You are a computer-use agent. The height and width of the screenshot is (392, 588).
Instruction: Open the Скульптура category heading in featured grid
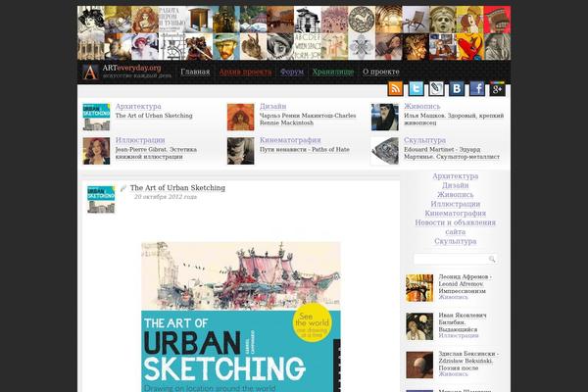[x=425, y=140]
